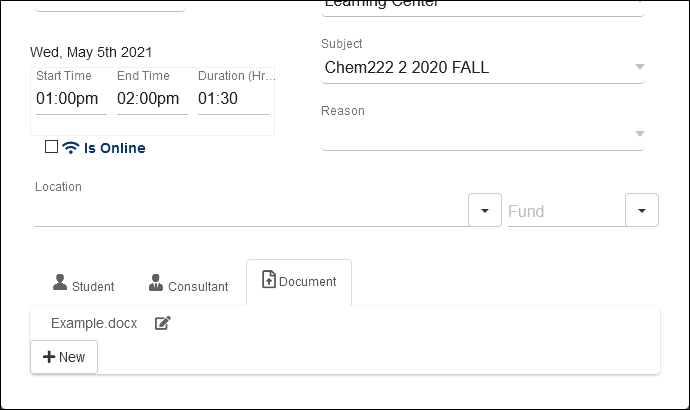Expand the Subject dropdown
The width and height of the screenshot is (690, 410).
click(x=639, y=68)
